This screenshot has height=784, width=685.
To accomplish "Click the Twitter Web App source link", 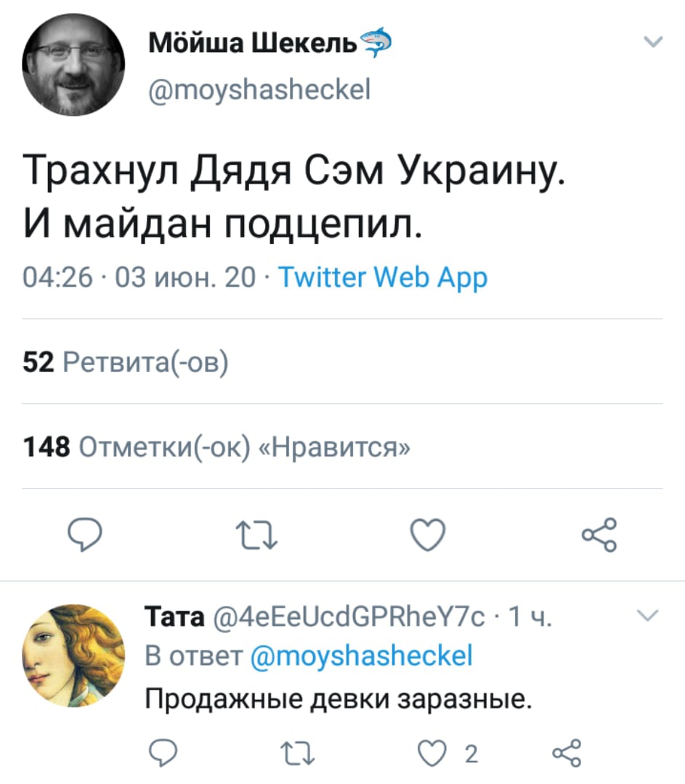I will [383, 277].
